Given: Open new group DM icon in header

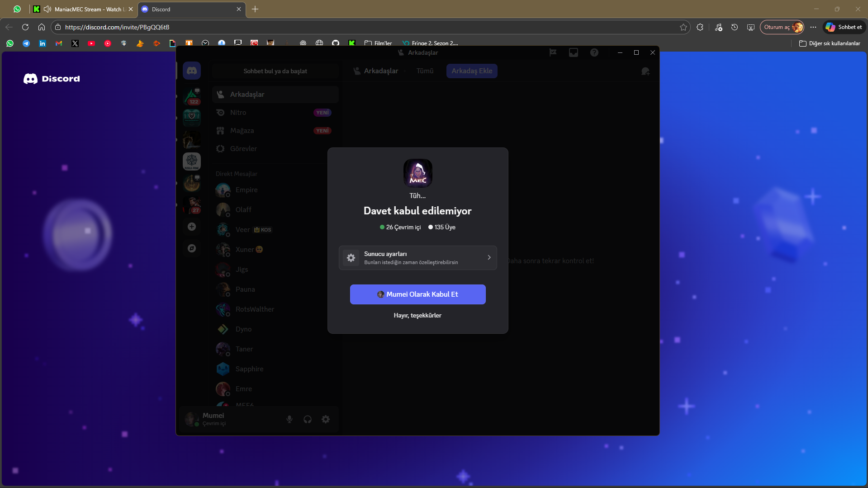Looking at the screenshot, I should point(645,71).
